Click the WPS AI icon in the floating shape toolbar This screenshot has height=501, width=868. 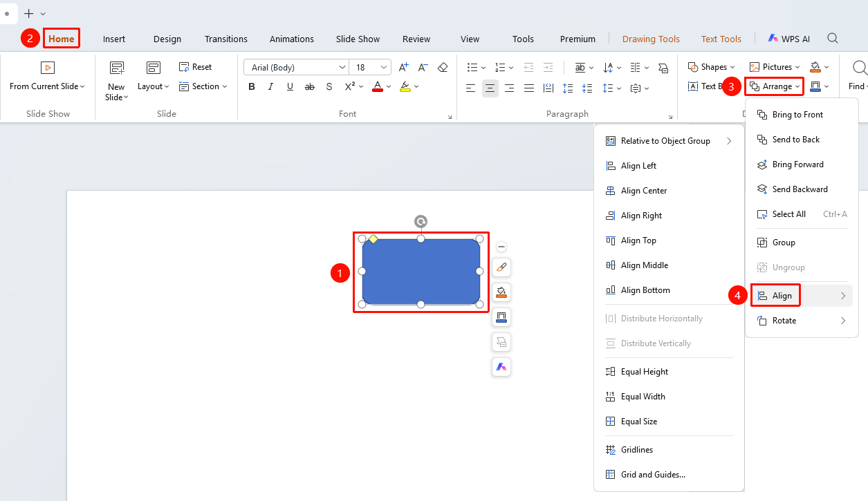pos(501,367)
